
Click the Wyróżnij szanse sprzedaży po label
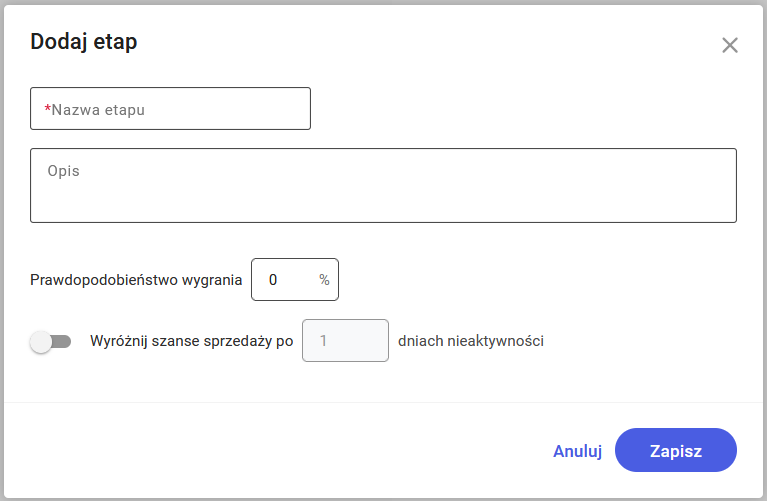pos(191,341)
